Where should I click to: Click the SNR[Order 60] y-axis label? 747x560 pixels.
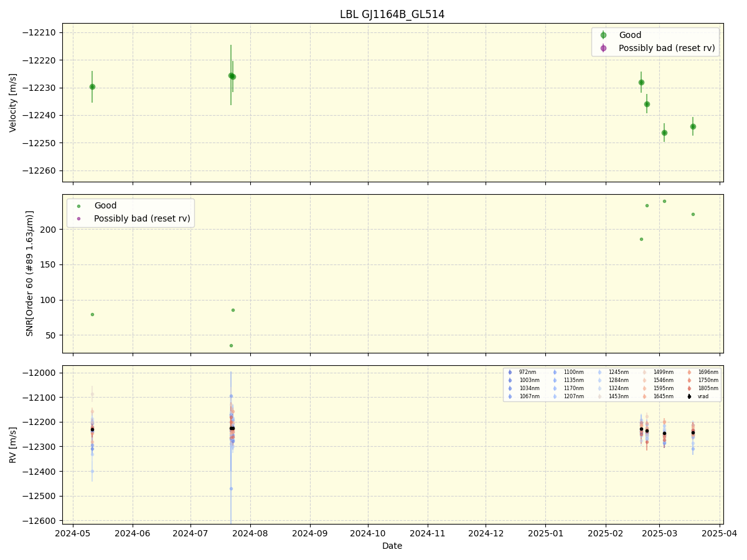(x=30, y=273)
